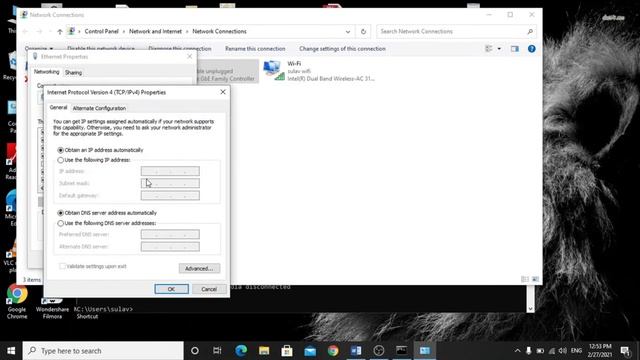The image size is (640, 360).
Task: Open Network and Internet breadcrumb
Action: click(x=155, y=31)
